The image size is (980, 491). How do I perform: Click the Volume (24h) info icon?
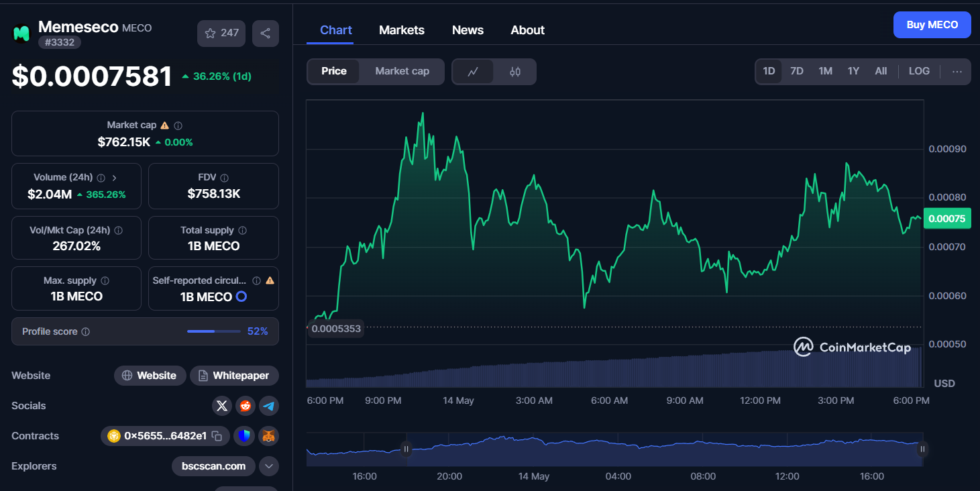tap(101, 178)
